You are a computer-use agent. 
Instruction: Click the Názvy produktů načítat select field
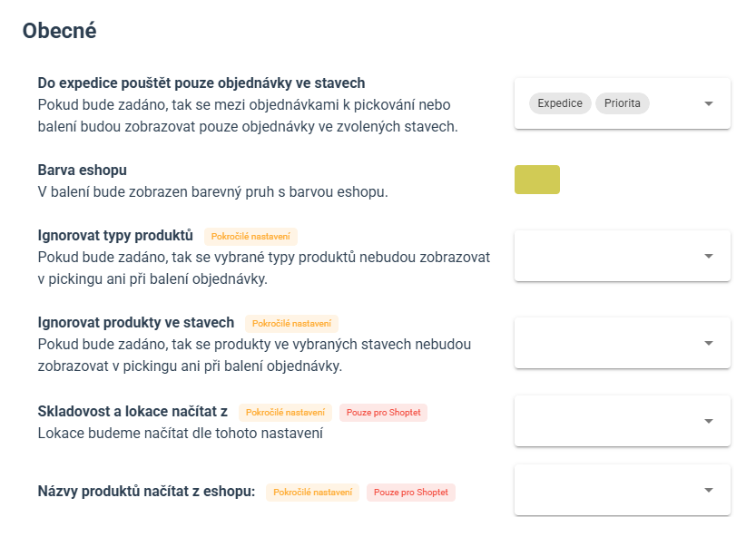[623, 490]
